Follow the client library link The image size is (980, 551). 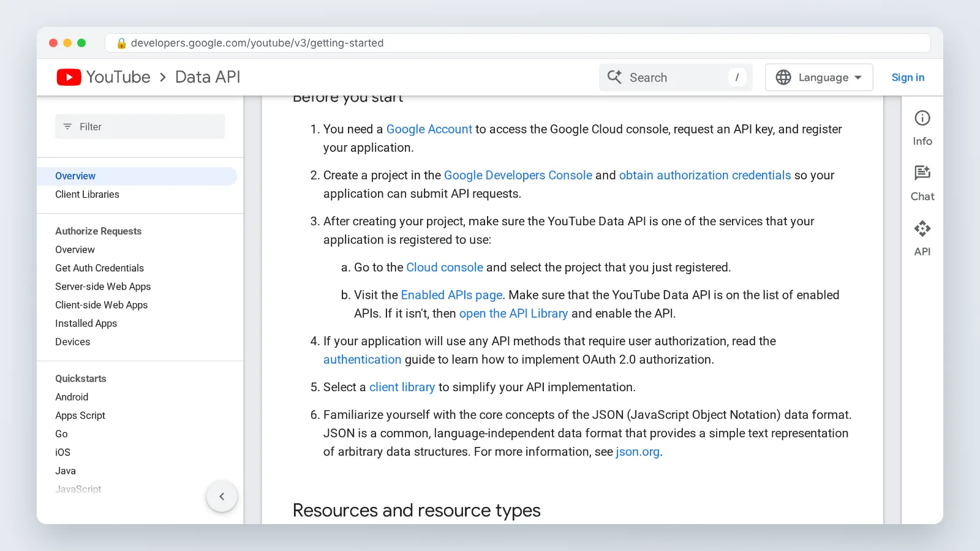(x=402, y=387)
